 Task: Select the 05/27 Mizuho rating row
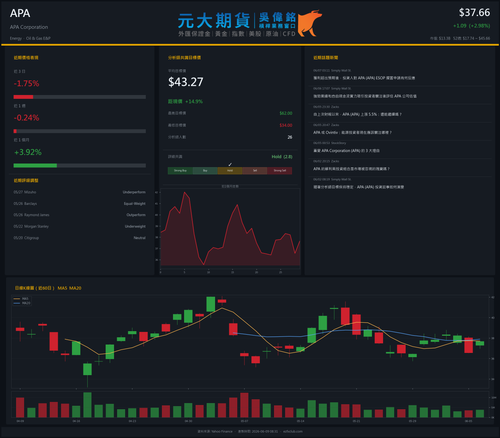click(80, 192)
